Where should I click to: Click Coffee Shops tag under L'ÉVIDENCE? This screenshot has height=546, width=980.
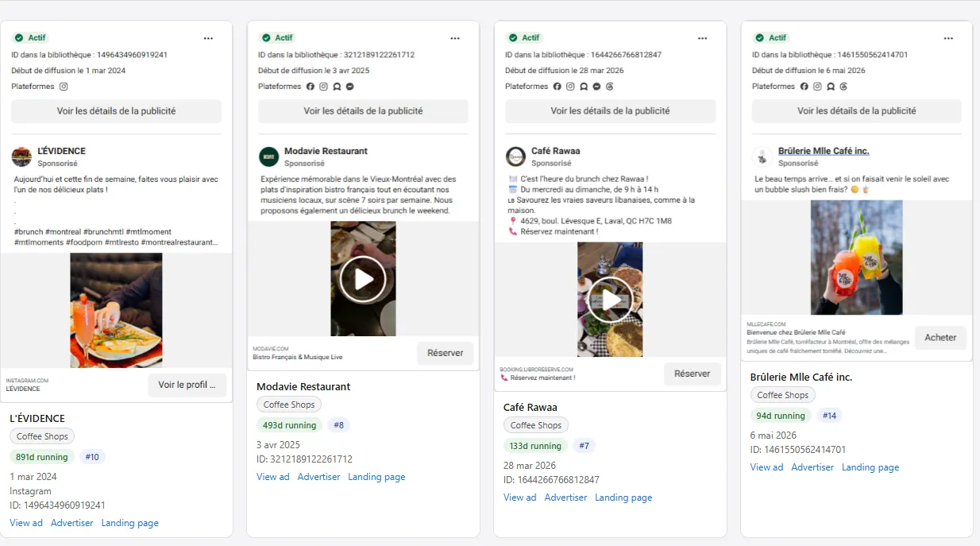tap(42, 436)
